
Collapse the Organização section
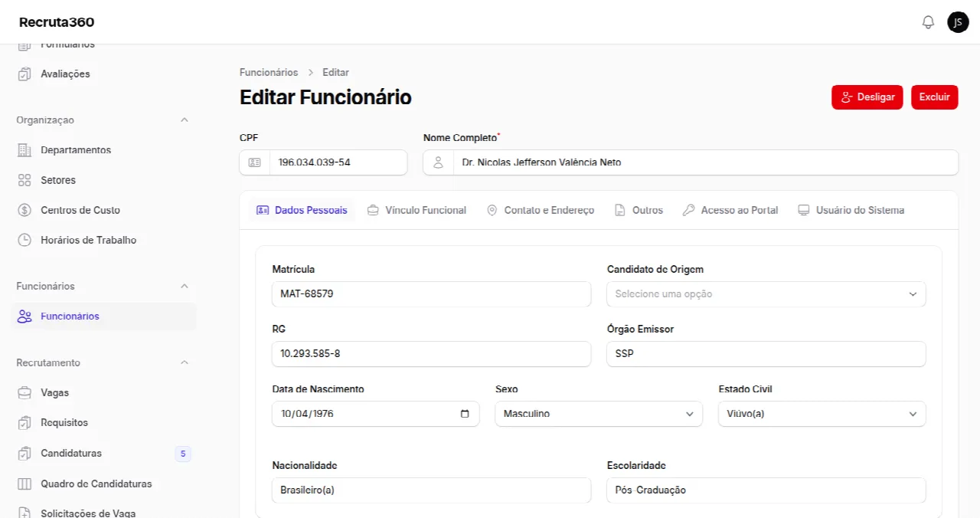pyautogui.click(x=184, y=120)
